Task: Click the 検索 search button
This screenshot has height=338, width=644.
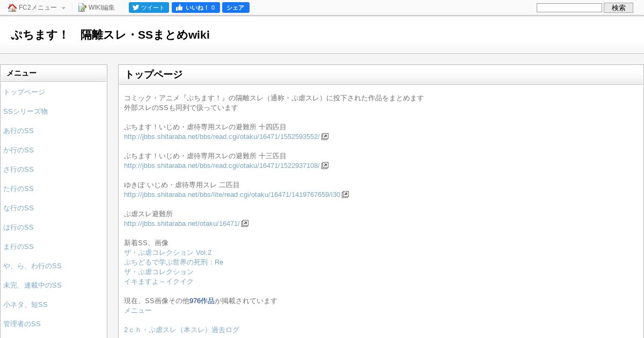Action: [x=618, y=8]
